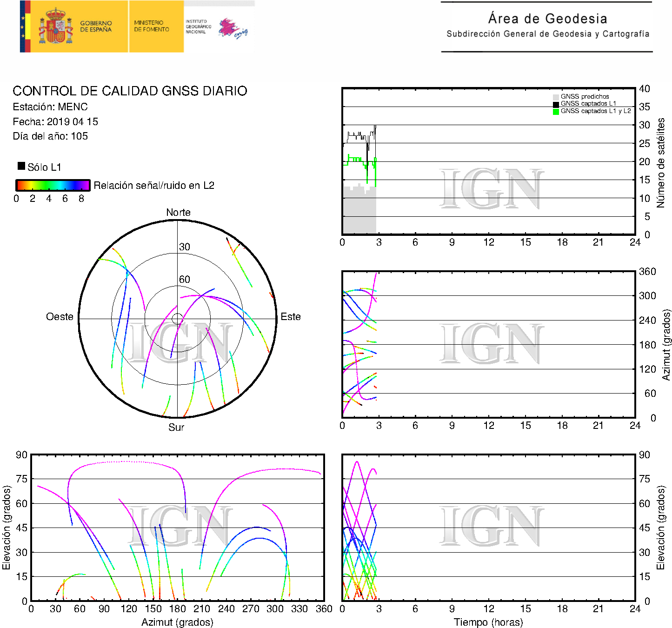Click the Este label on the sky plot
This screenshot has height=628, width=672.
coord(291,317)
